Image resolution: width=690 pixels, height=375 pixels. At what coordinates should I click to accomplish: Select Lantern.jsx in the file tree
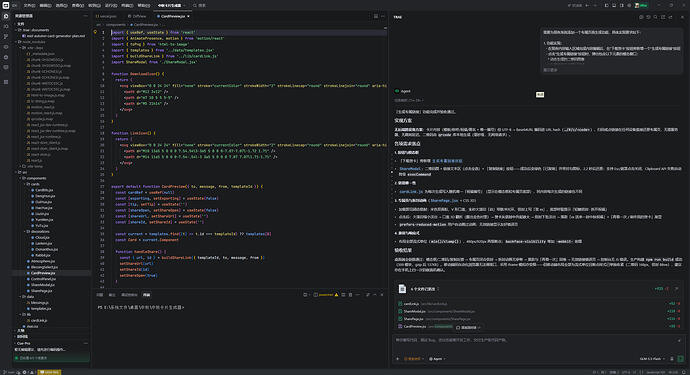point(43,243)
